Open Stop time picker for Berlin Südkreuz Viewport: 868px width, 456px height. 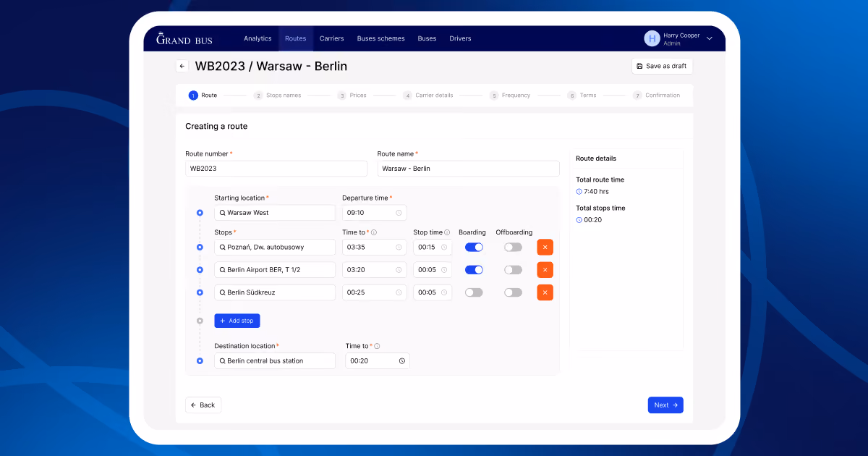433,292
